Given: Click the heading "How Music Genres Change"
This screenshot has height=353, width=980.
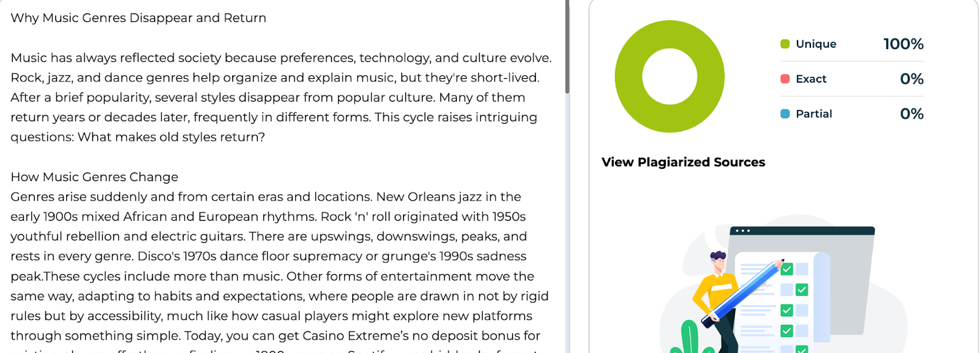Looking at the screenshot, I should pos(94,177).
